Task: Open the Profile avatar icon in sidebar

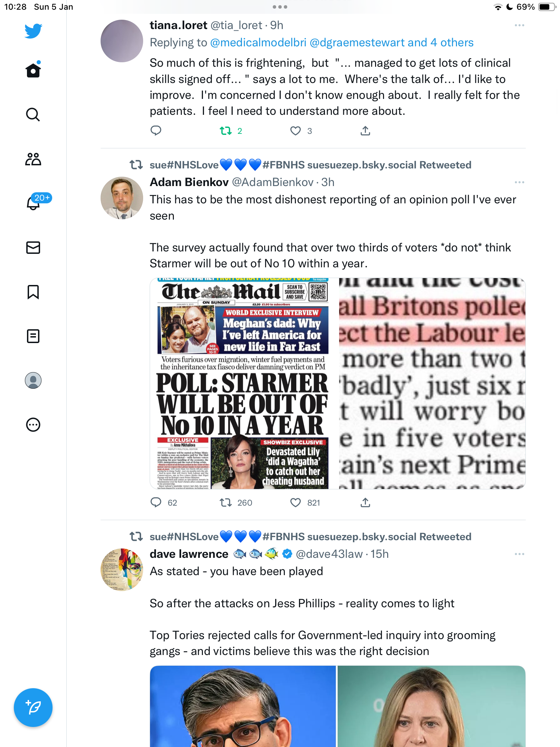Action: coord(33,380)
